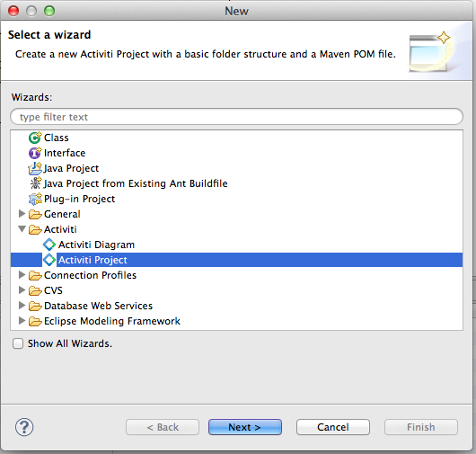The height and width of the screenshot is (454, 476).
Task: Click the Plug-in Project icon
Action: [x=35, y=199]
